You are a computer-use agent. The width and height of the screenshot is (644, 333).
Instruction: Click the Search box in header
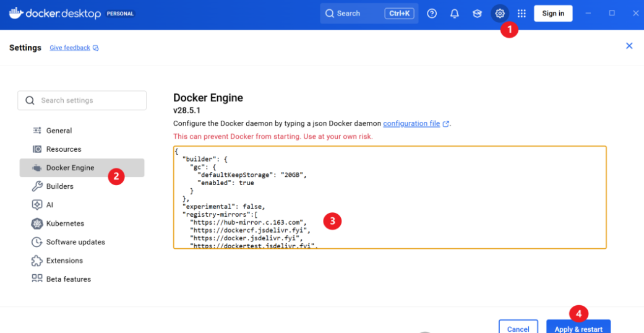(369, 14)
